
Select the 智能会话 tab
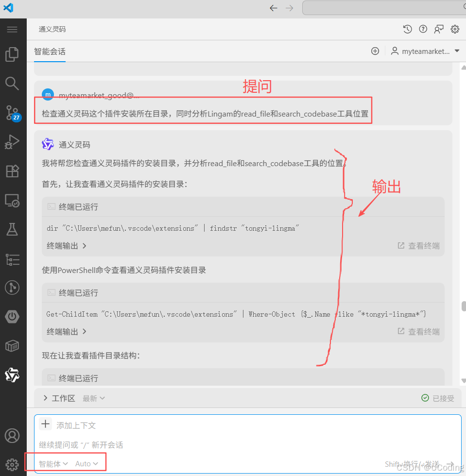(x=50, y=51)
